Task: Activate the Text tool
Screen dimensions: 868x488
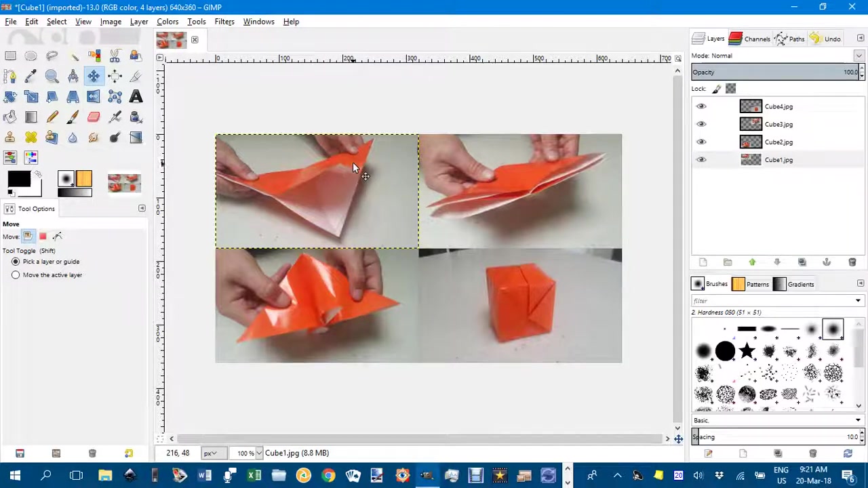Action: pos(135,96)
